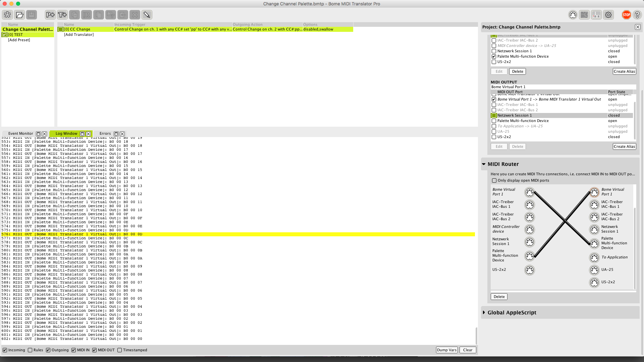The width and height of the screenshot is (644, 362).
Task: Expand the Global AppleScript section
Action: point(484,313)
